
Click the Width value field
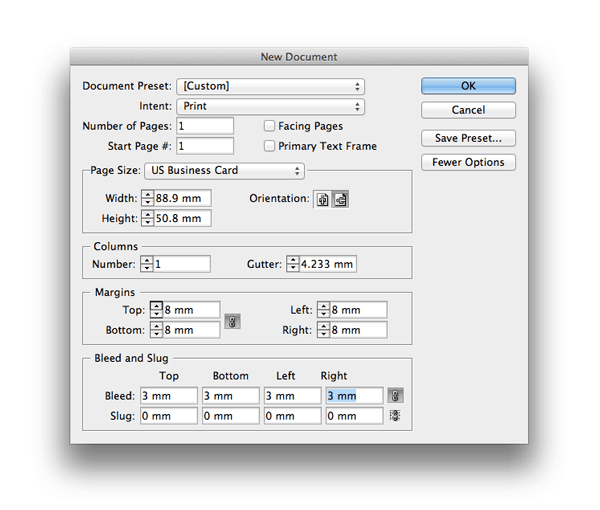point(183,198)
